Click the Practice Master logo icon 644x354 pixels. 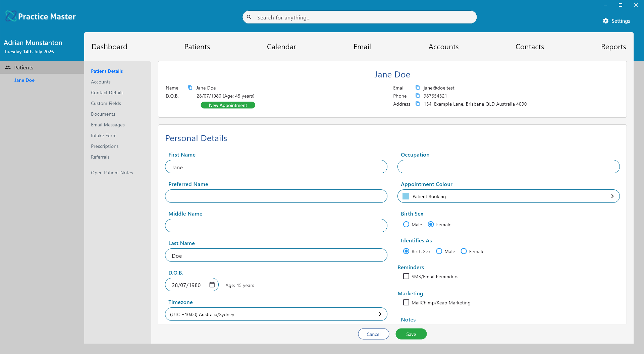[x=11, y=16]
